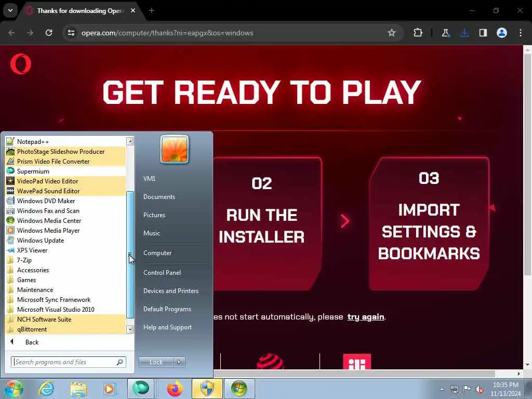The height and width of the screenshot is (399, 532).
Task: Open Windows Media Player entry
Action: coord(65,230)
